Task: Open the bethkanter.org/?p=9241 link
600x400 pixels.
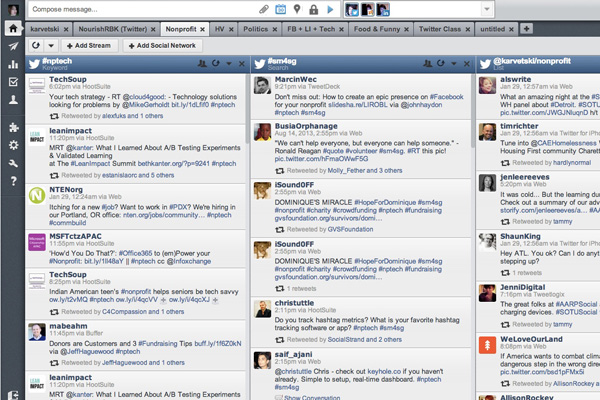Action: pyautogui.click(x=173, y=163)
